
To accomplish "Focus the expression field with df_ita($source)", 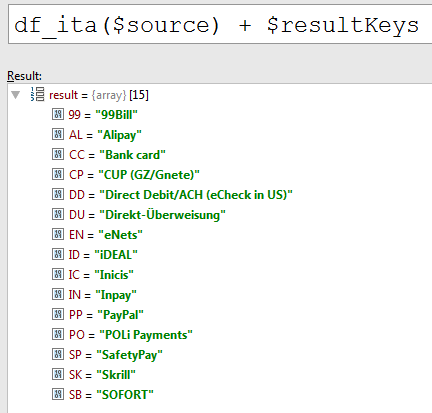I will (x=220, y=25).
